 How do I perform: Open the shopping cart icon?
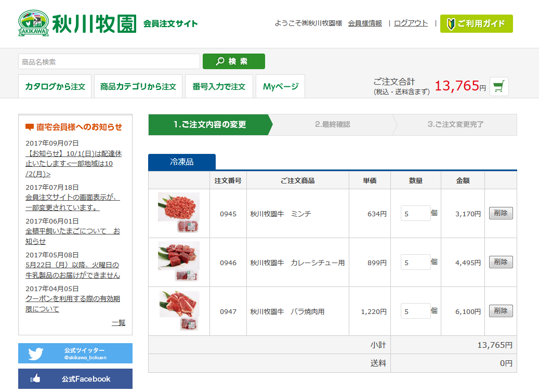[499, 86]
